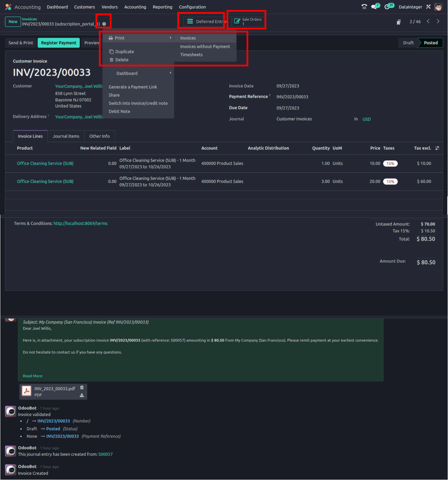Viewport: 448px width, 480px height.
Task: Click the Tax excl. column sort arrows
Action: tap(437, 148)
